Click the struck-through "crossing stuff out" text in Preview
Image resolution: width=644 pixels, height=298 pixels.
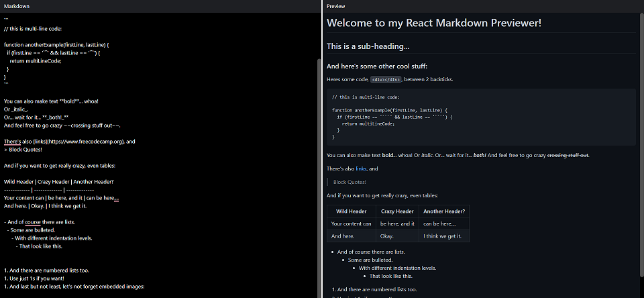click(568, 155)
